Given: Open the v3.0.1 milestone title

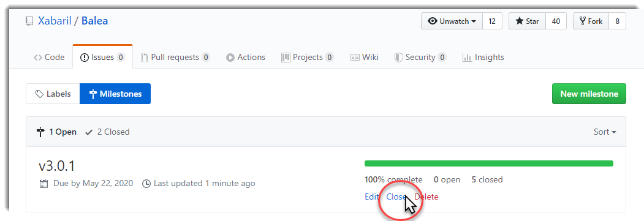Looking at the screenshot, I should (56, 166).
